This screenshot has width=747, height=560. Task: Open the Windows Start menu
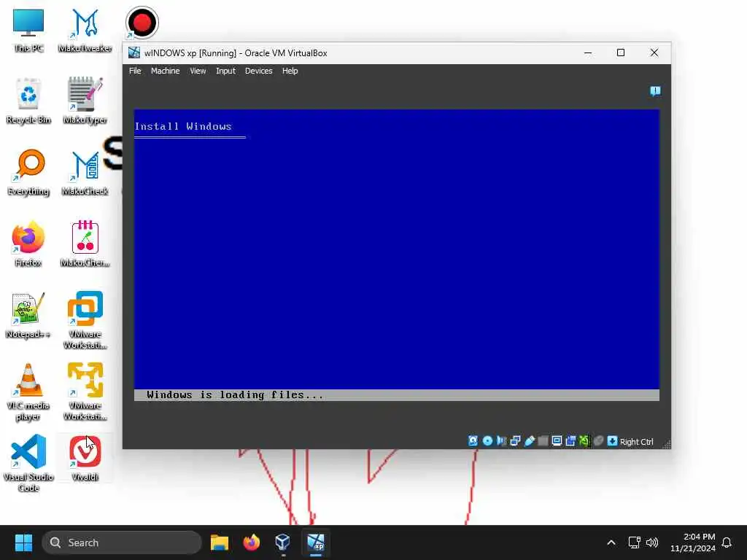coord(23,542)
